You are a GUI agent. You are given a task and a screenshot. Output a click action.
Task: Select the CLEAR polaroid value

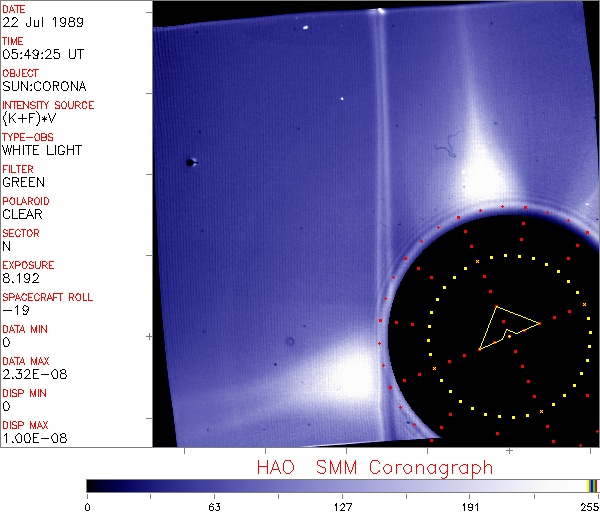(x=22, y=214)
